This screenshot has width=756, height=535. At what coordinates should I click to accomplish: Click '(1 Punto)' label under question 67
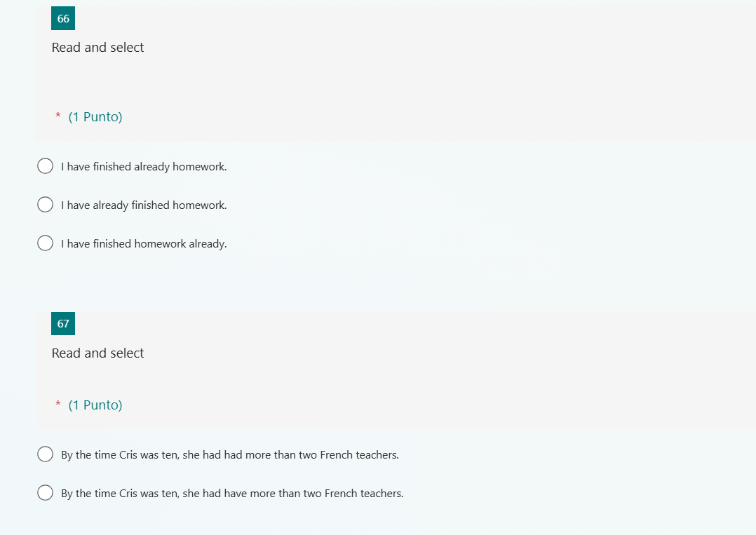pos(95,405)
